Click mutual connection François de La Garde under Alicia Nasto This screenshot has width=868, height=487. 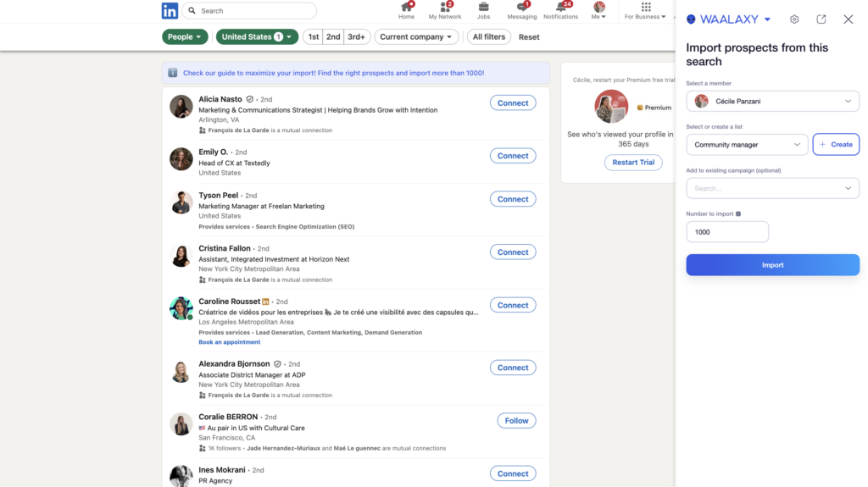[x=238, y=130]
